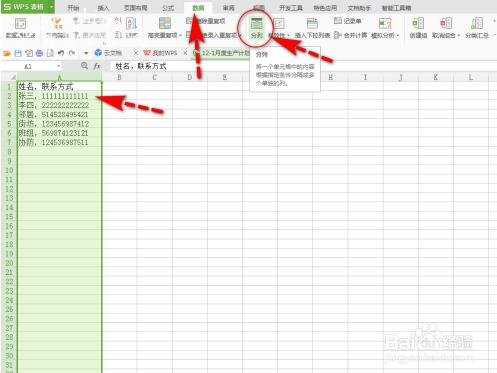Click the 合并计算 (Consolidate) tool
497x373 pixels.
(x=350, y=35)
